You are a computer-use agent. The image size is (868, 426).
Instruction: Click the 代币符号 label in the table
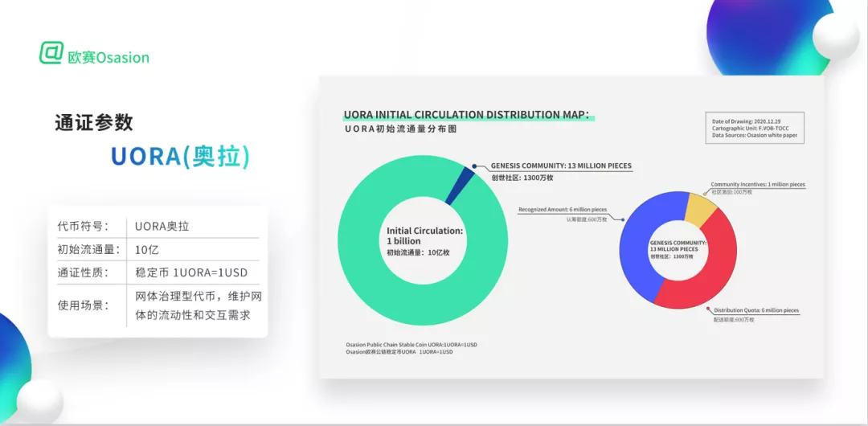point(82,226)
